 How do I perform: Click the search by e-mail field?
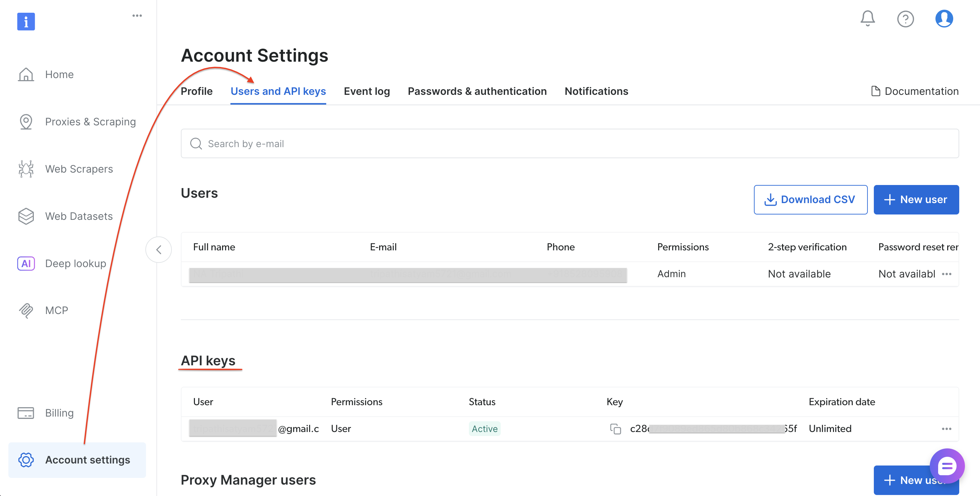[x=380, y=143]
